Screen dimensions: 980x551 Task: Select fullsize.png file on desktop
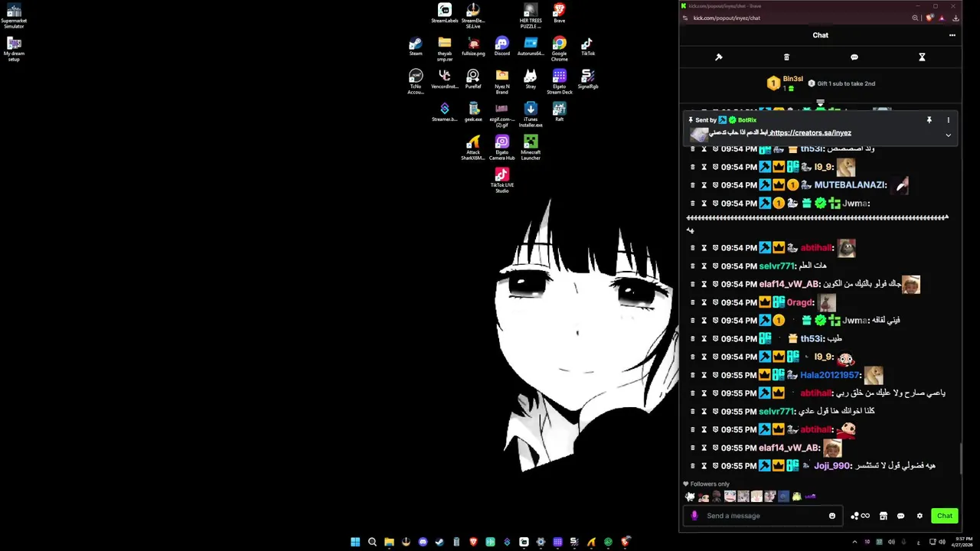click(473, 47)
